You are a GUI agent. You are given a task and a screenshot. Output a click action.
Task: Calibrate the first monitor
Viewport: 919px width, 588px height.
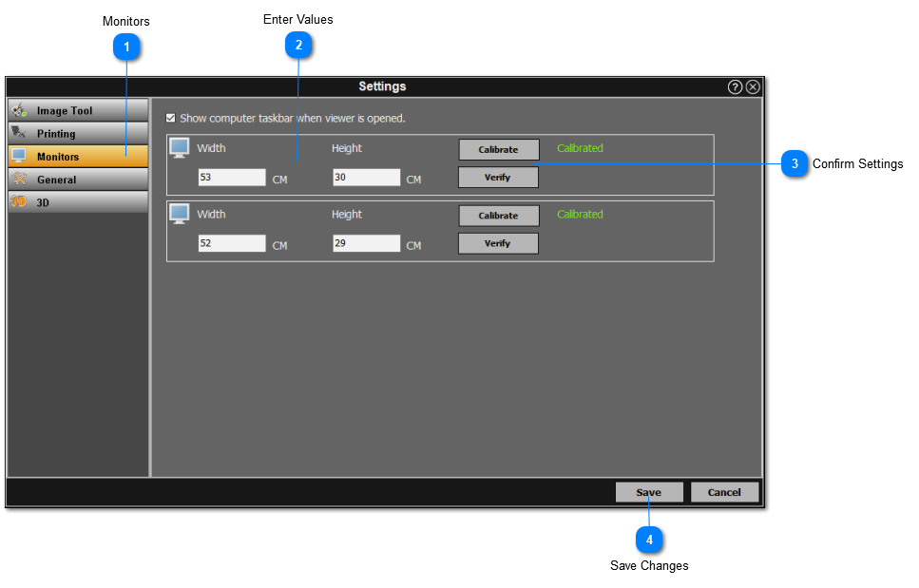coord(498,149)
